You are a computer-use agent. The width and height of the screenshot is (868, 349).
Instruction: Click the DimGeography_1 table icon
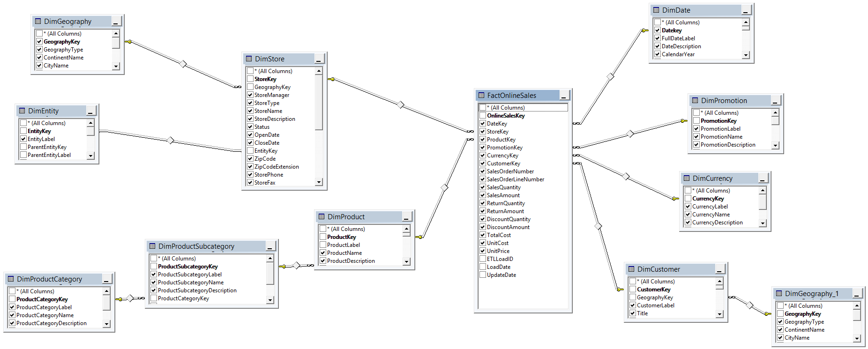(x=779, y=293)
